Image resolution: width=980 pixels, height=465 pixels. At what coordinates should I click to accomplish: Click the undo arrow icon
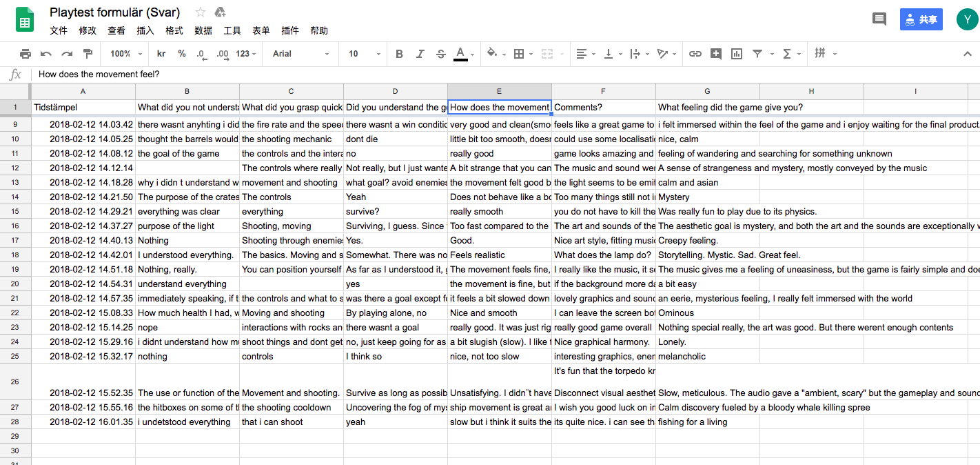coord(46,54)
